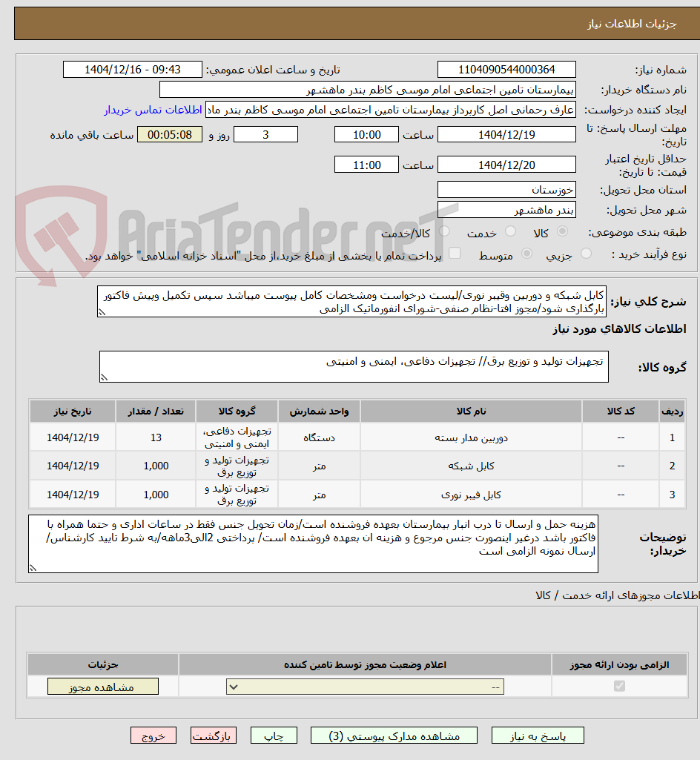Click the اطلاعات مجوزهای ارائه خدمت / کالا heading
This screenshot has height=760, width=700.
click(617, 595)
